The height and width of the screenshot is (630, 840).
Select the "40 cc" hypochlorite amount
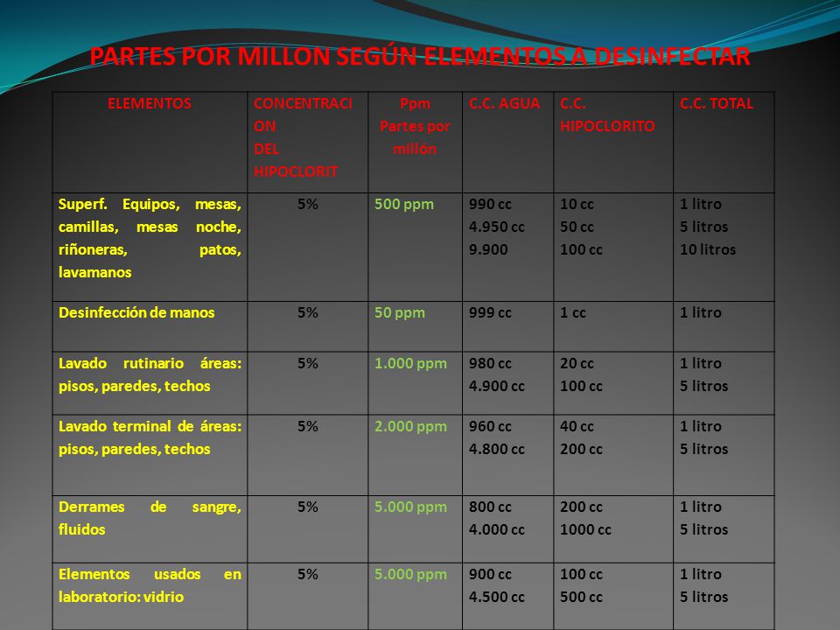coord(577,427)
